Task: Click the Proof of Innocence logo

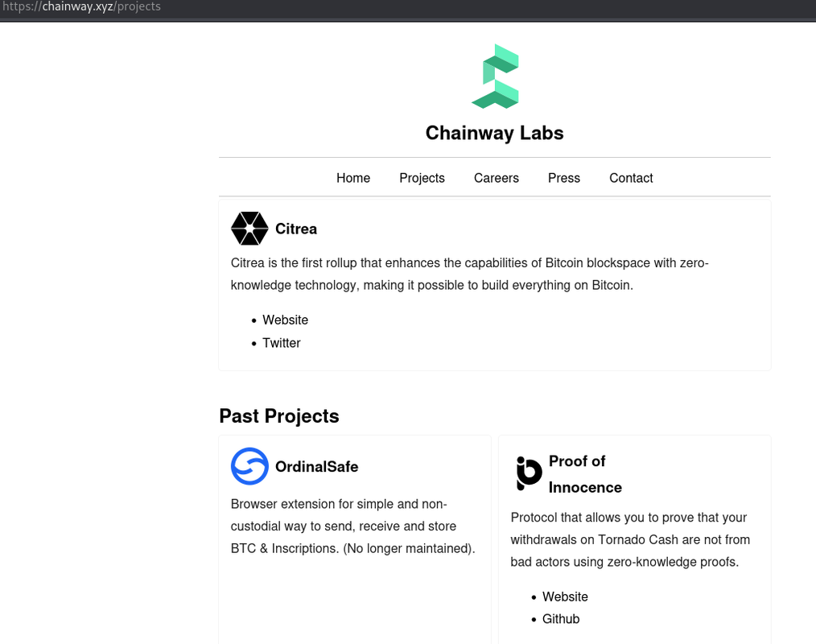Action: [528, 474]
